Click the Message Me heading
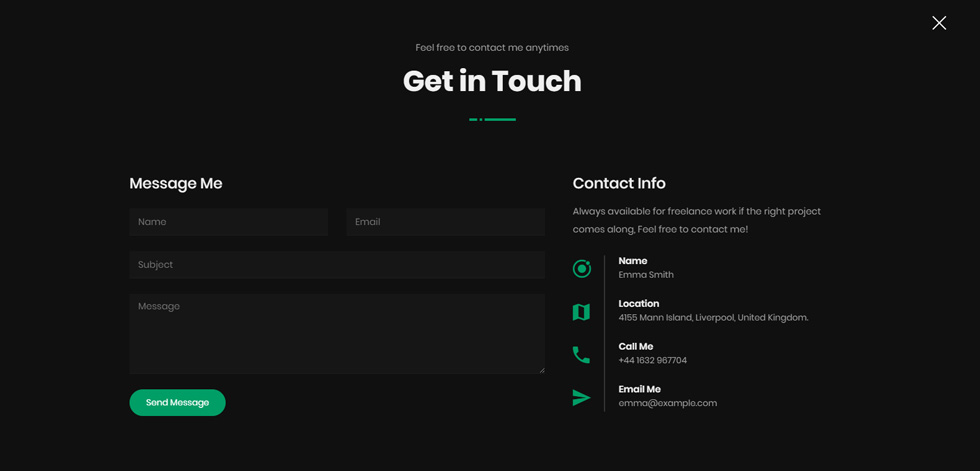 [176, 184]
